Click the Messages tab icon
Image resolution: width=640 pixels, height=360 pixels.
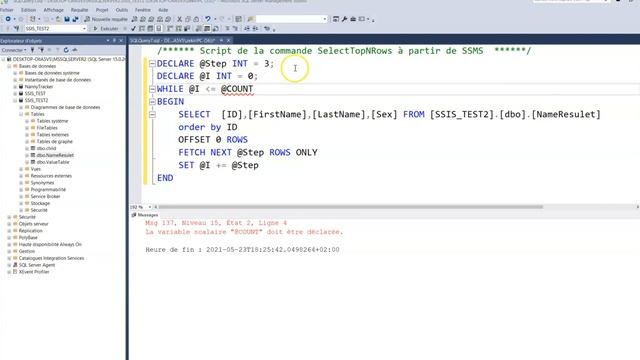pyautogui.click(x=133, y=215)
